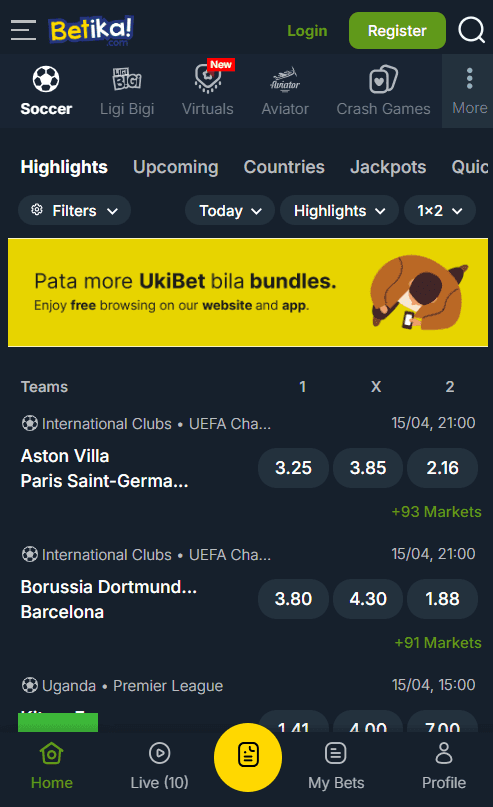Switch to the Upcoming tab
Viewport: 493px width, 807px height.
[175, 167]
